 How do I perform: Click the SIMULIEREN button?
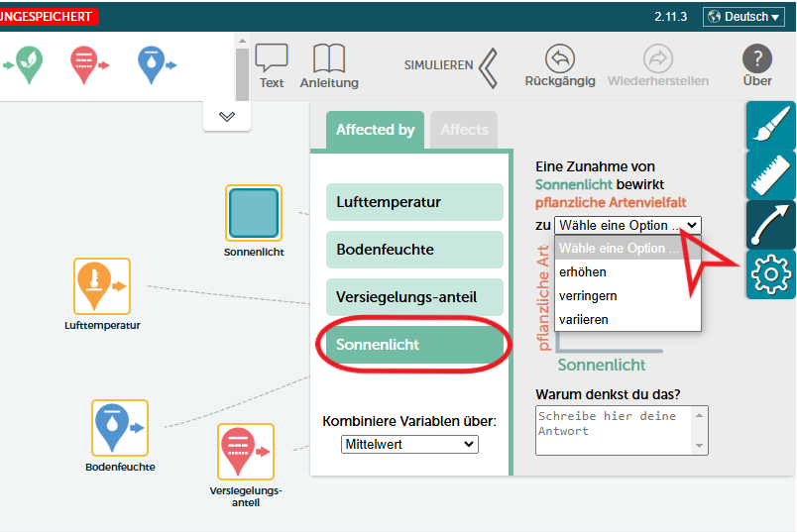[451, 65]
